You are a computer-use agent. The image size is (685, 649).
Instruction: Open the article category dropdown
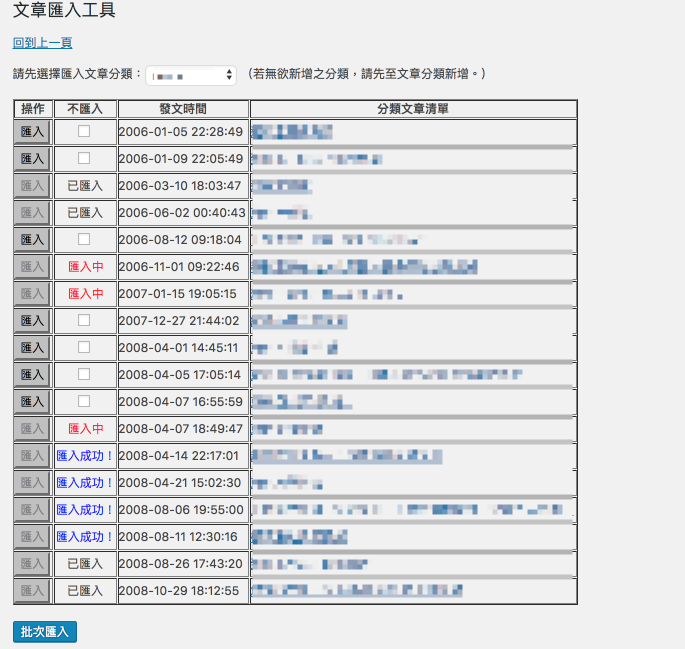[191, 76]
